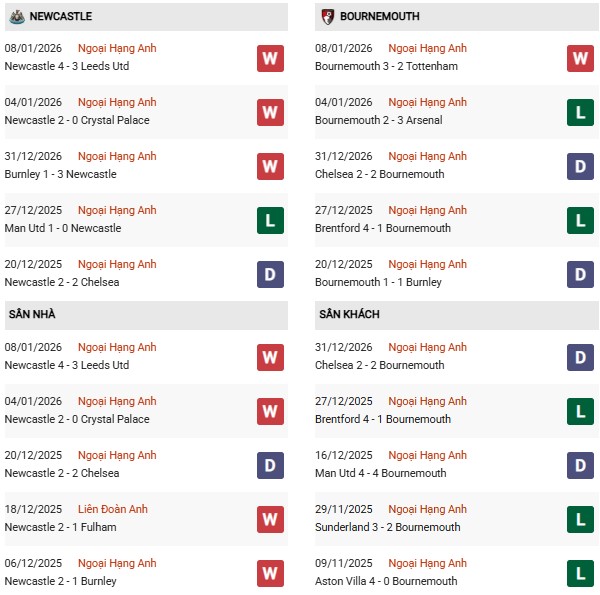The height and width of the screenshot is (595, 600).
Task: Open the Liên Đoàn Anh competition link
Action: tap(113, 509)
